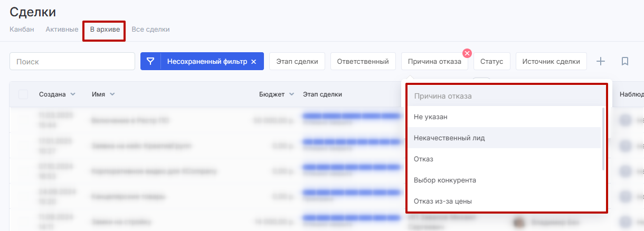Open the Бюджет column sort arrow
The height and width of the screenshot is (231, 644).
[x=291, y=94]
